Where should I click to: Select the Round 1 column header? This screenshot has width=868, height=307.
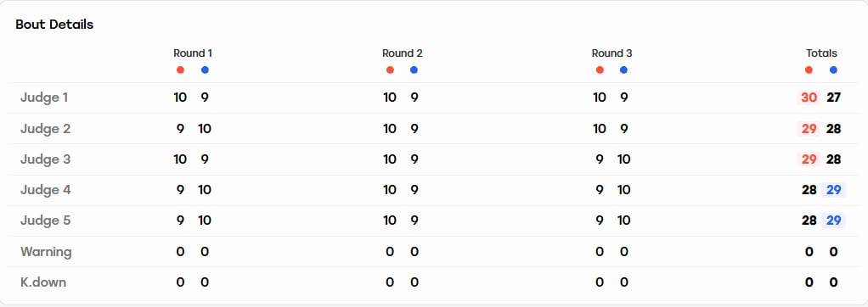pyautogui.click(x=193, y=53)
